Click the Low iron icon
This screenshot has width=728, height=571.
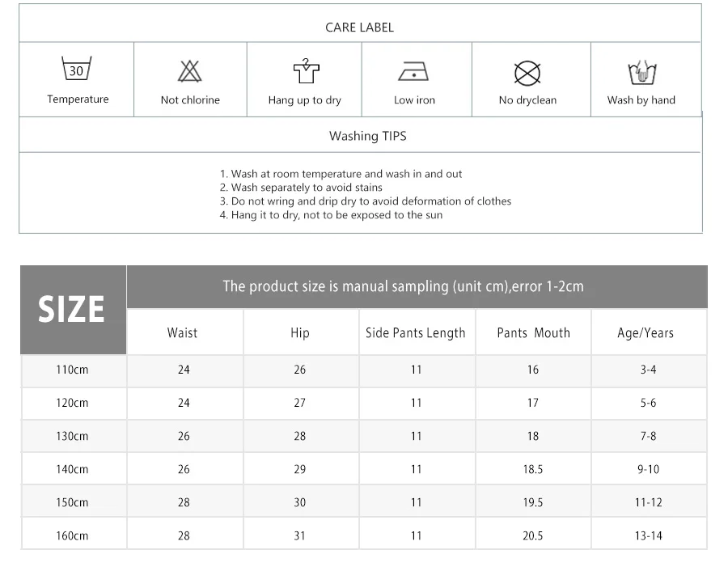(x=413, y=72)
